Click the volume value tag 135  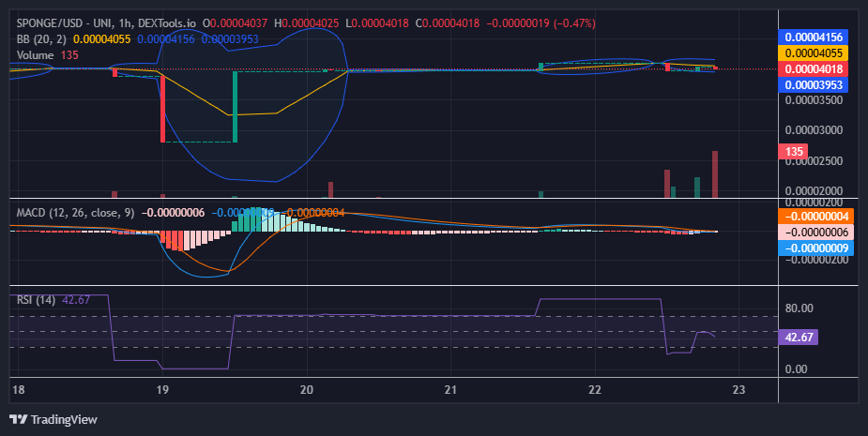(x=793, y=152)
